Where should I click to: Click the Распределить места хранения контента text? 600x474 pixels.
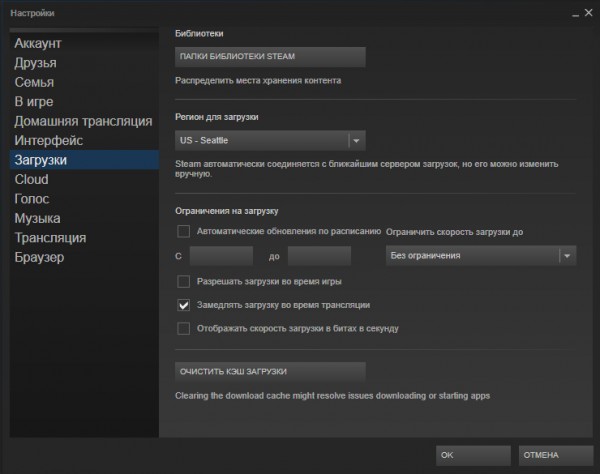tap(258, 81)
